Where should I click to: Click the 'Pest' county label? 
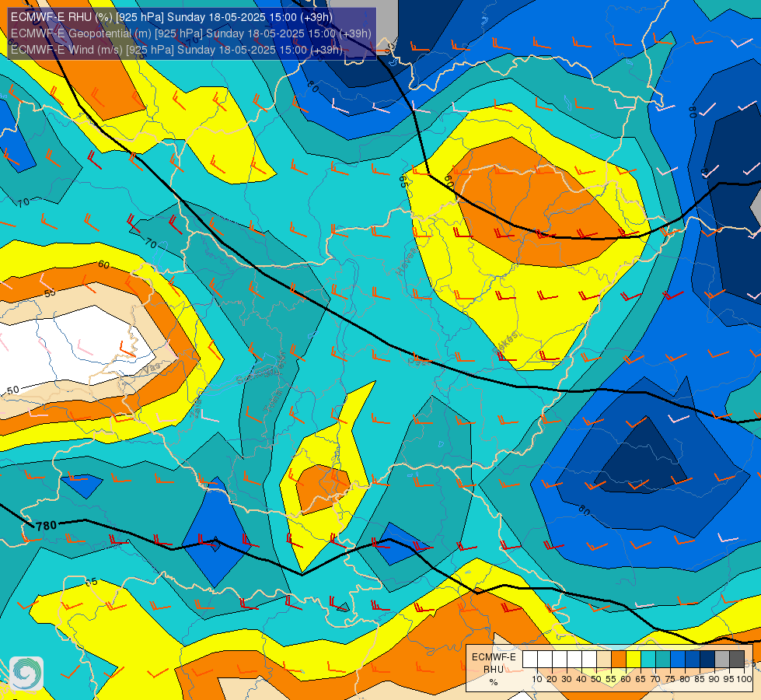[419, 361]
